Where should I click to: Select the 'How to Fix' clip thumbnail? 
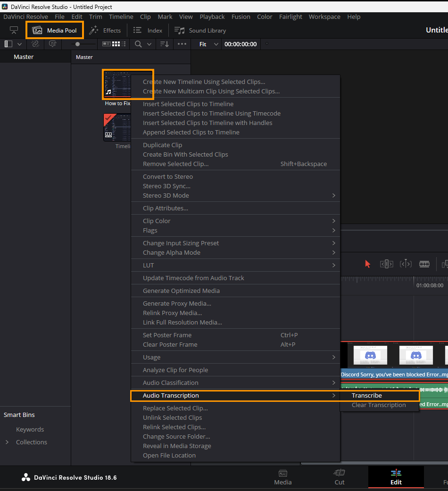[x=117, y=84]
